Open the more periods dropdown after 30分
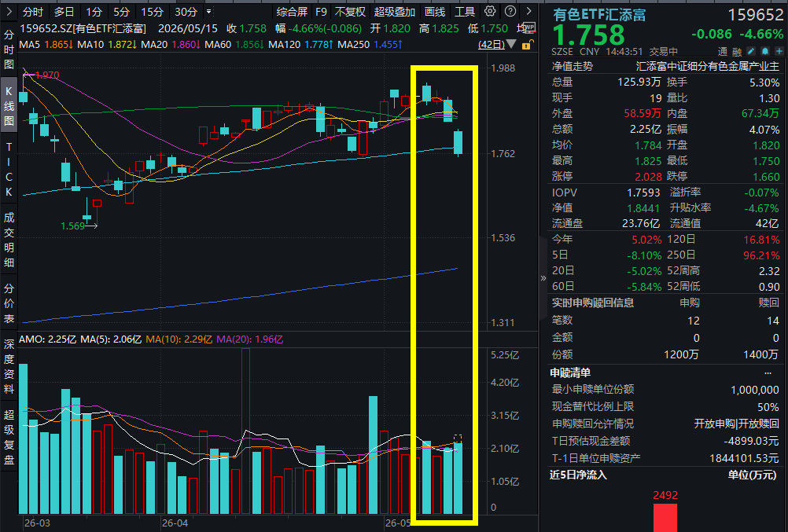The image size is (788, 532). pos(209,11)
